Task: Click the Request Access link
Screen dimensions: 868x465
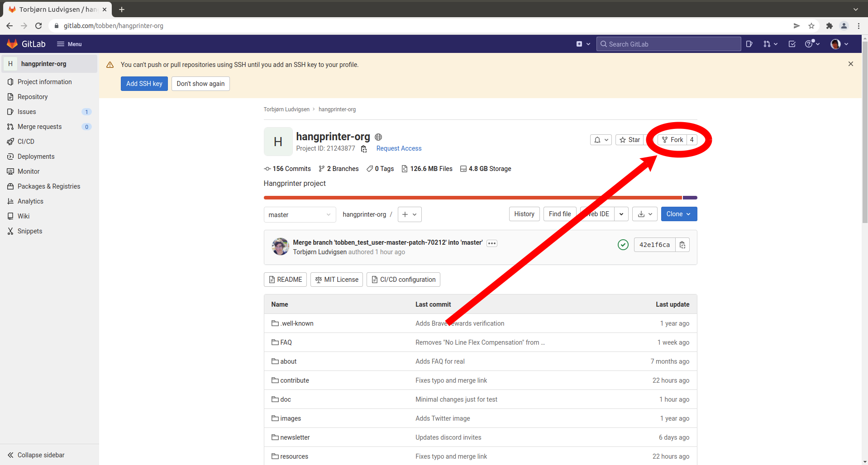Action: pyautogui.click(x=399, y=148)
